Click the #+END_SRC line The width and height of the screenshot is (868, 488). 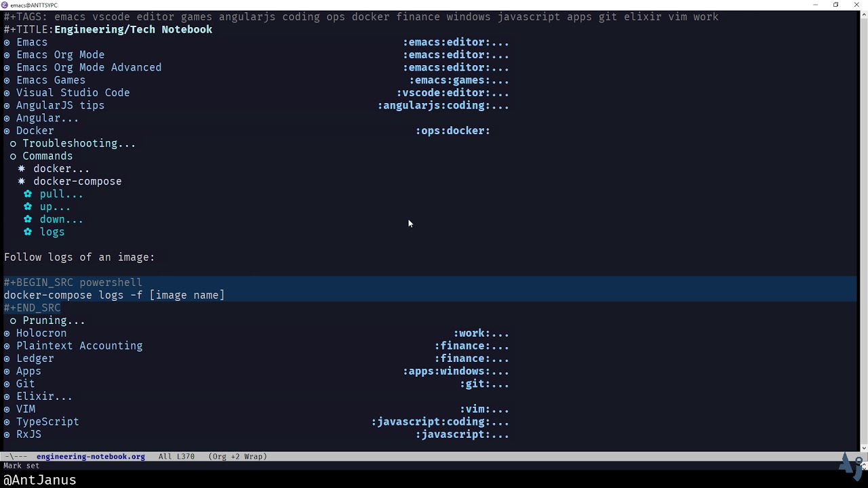[32, 308]
